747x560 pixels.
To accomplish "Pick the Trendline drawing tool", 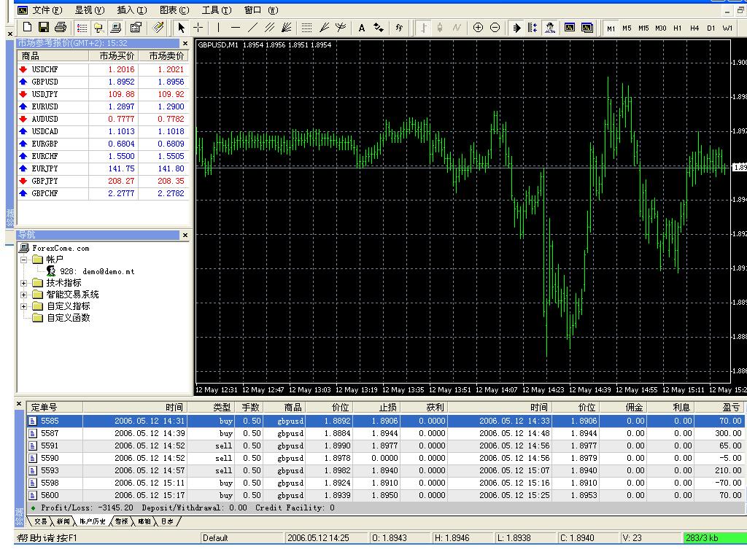I will click(x=252, y=28).
